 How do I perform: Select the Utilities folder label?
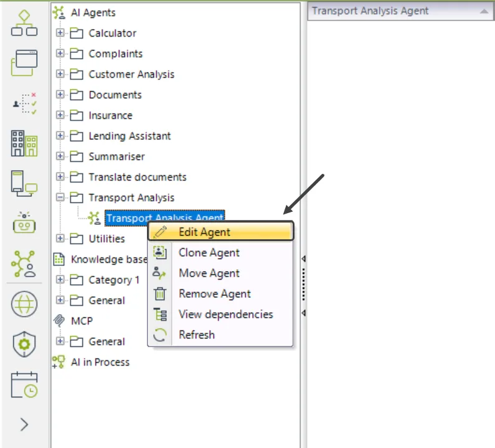[106, 239]
